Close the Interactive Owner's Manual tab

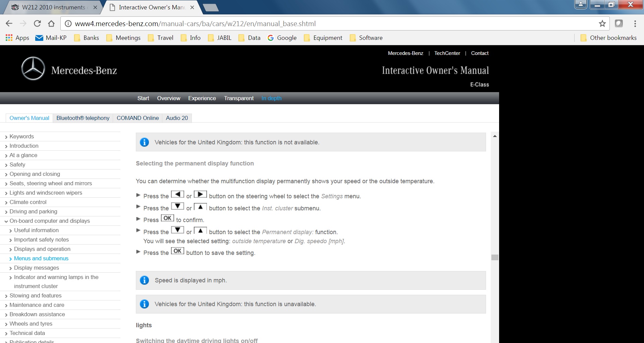tap(192, 7)
